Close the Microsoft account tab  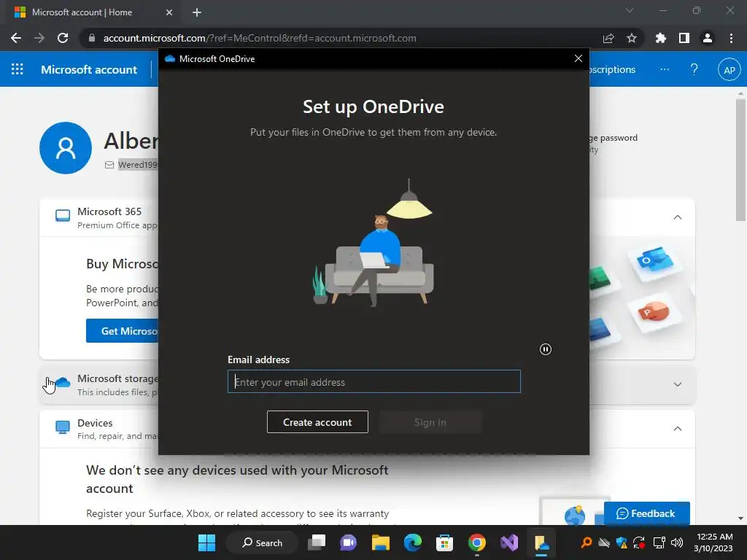click(x=169, y=12)
